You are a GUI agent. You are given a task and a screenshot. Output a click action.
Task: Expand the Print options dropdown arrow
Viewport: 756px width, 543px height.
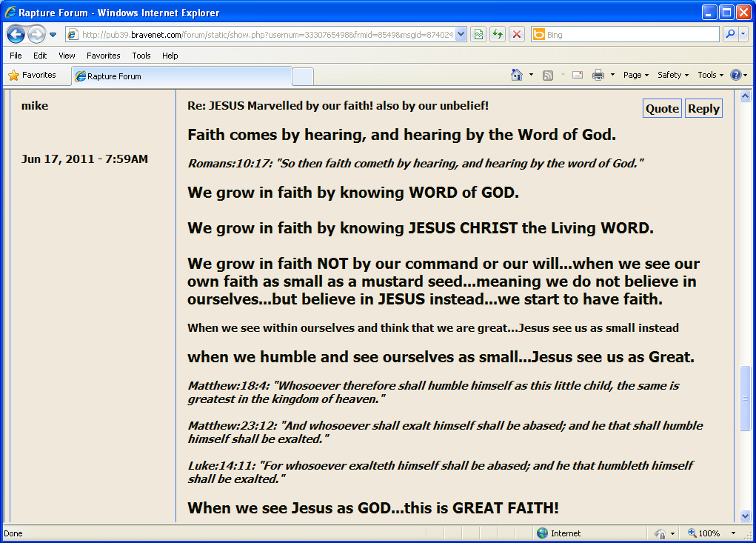point(613,75)
